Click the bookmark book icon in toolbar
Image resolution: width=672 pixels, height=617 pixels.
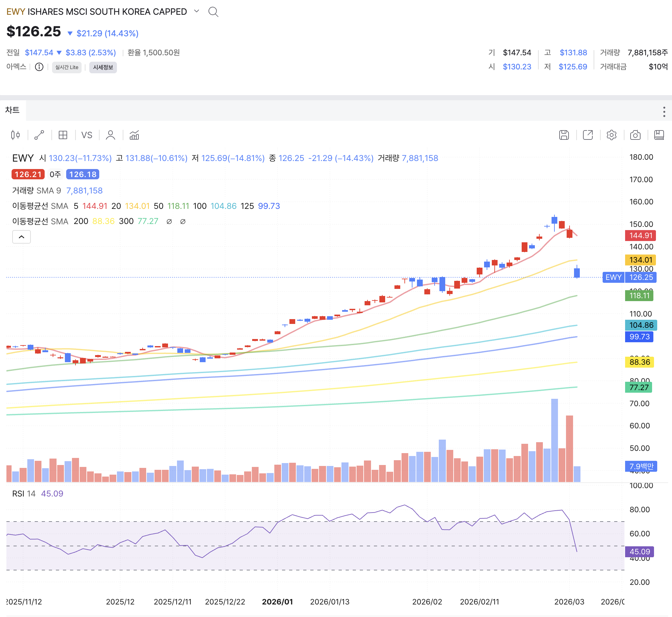coord(659,135)
